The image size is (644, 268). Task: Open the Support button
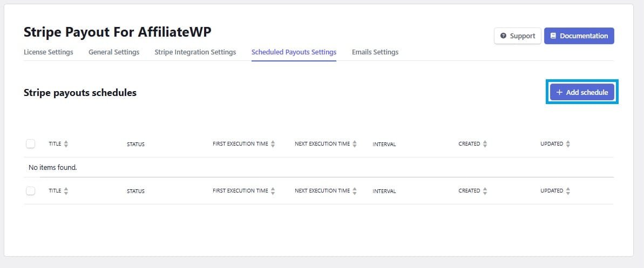(518, 36)
